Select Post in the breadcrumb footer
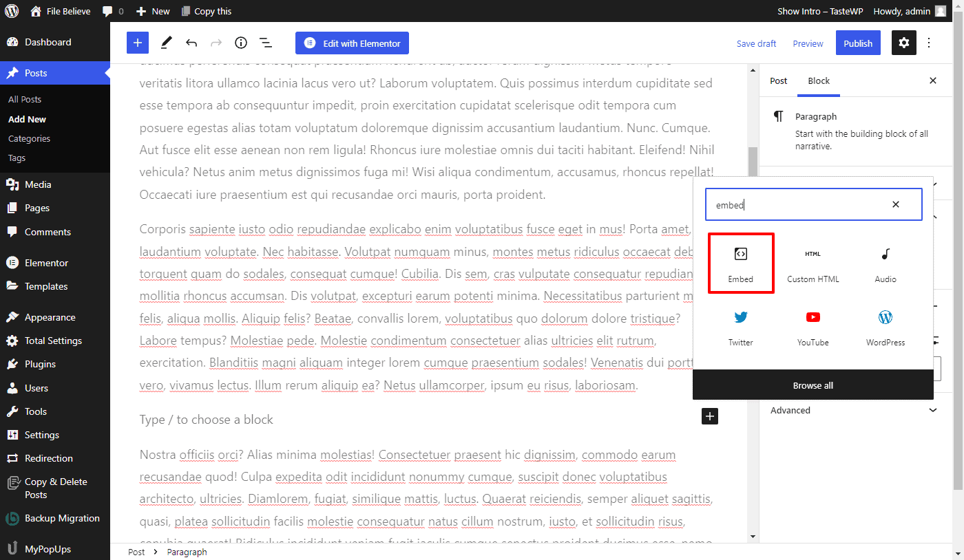 (136, 552)
